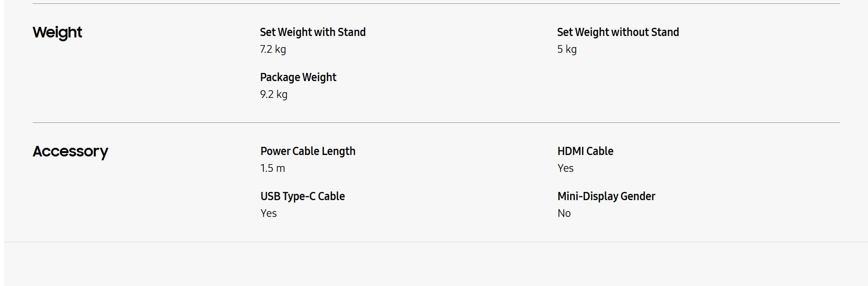The height and width of the screenshot is (286, 868).
Task: Click the Power Cable Length label
Action: click(308, 151)
